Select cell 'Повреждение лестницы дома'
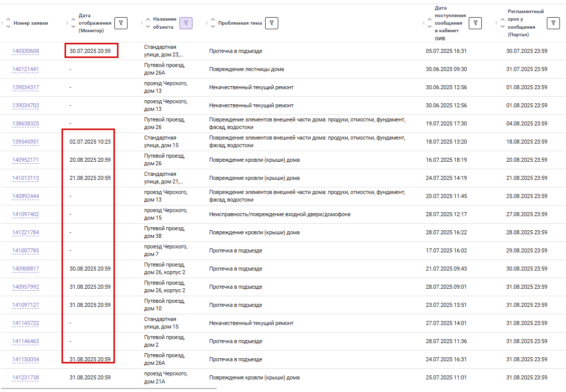 tap(246, 70)
